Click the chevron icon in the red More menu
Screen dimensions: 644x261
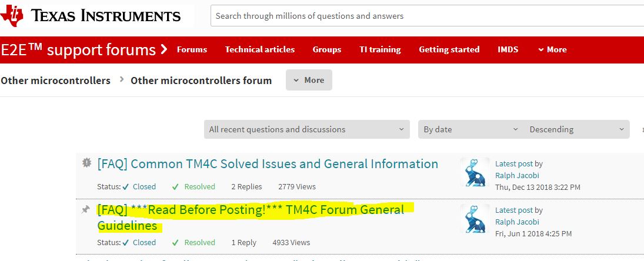pos(541,49)
